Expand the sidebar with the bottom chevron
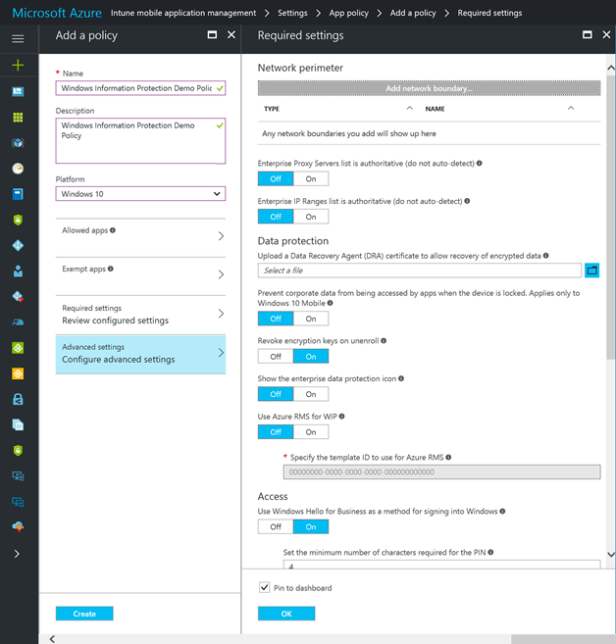The width and height of the screenshot is (616, 644). [x=17, y=553]
